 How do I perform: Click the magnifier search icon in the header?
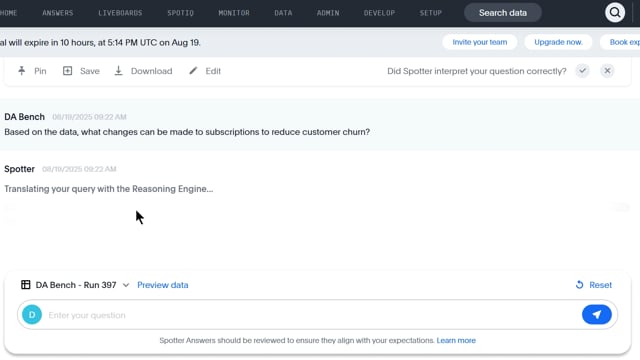615,13
